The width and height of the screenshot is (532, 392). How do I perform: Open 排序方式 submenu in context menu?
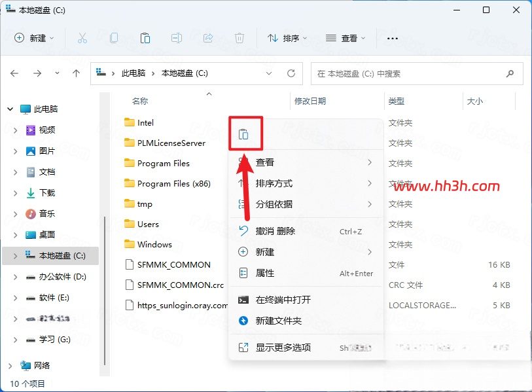coord(306,183)
